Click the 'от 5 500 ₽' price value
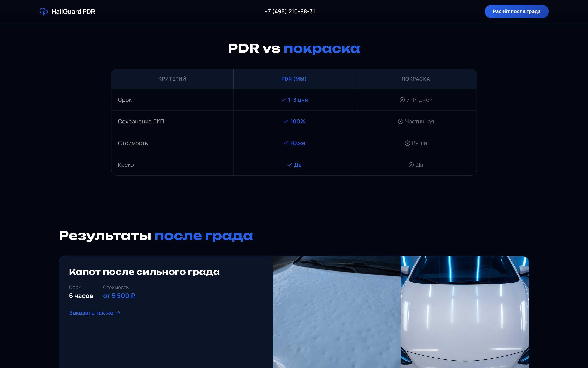This screenshot has height=368, width=588. [119, 296]
